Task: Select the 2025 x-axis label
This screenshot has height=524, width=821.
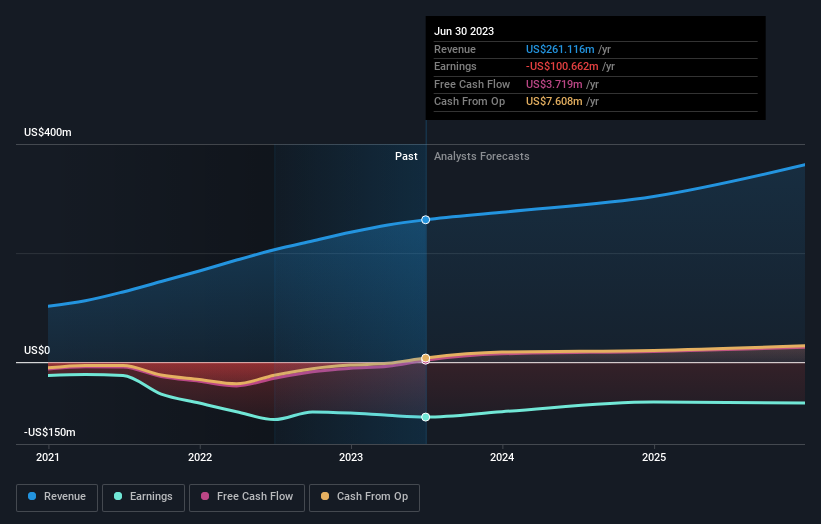Action: pos(654,458)
